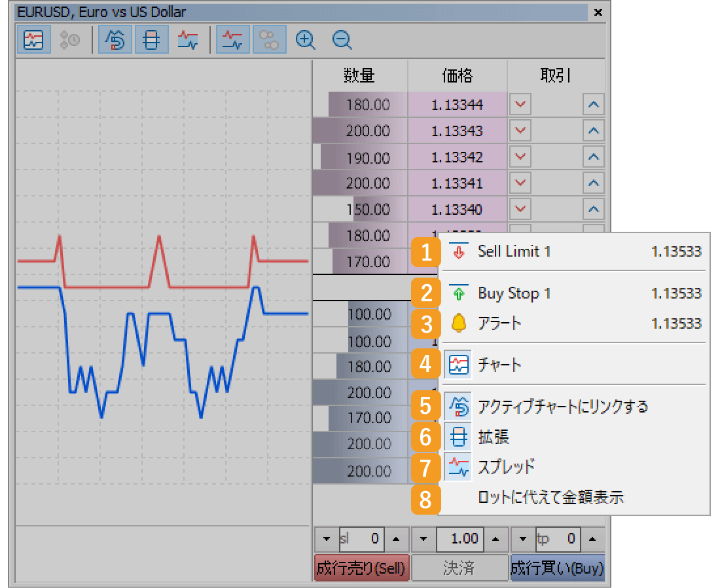The image size is (720, 588).
Task: Click the 150.00 volume cell
Action: pos(360,210)
